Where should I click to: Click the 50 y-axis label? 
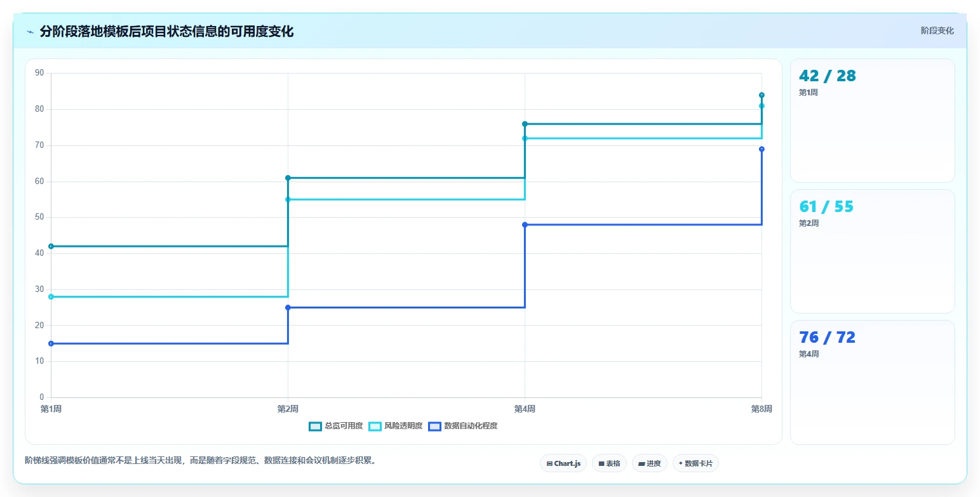39,217
